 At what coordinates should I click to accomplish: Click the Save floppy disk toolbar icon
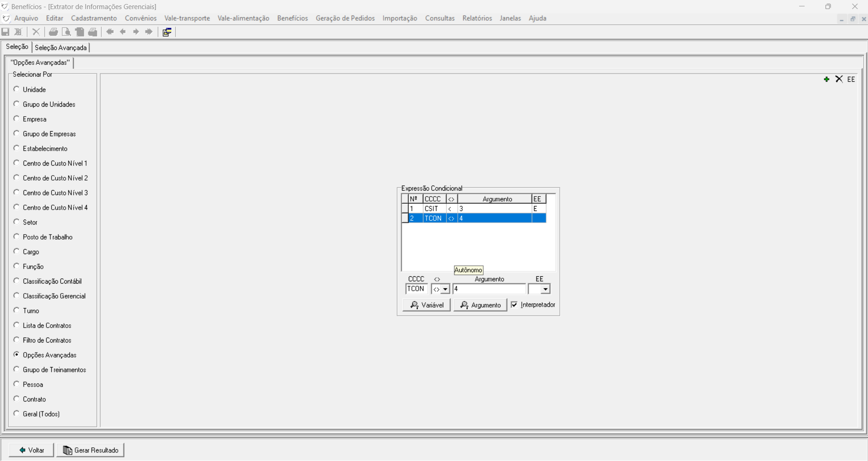[5, 32]
